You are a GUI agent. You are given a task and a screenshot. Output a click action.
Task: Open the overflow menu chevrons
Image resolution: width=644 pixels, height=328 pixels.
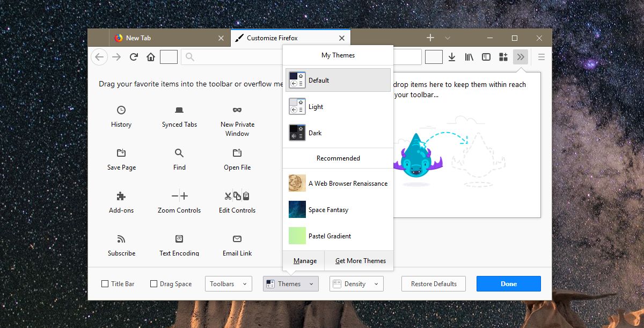click(521, 57)
